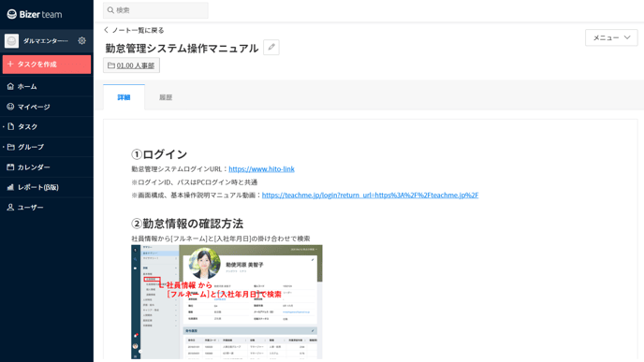Click the グループ folder icon
This screenshot has width=644, height=362.
[10, 147]
